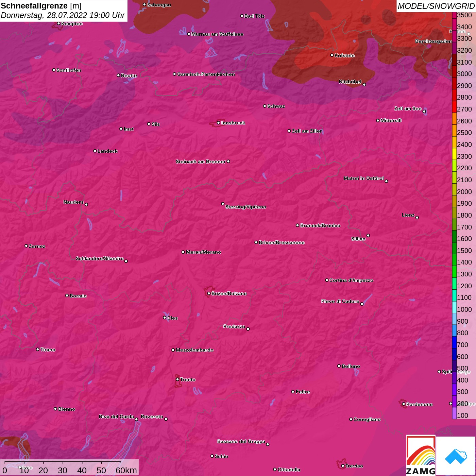Click the Trento city marker dot
This screenshot has width=476, height=476.
(177, 379)
